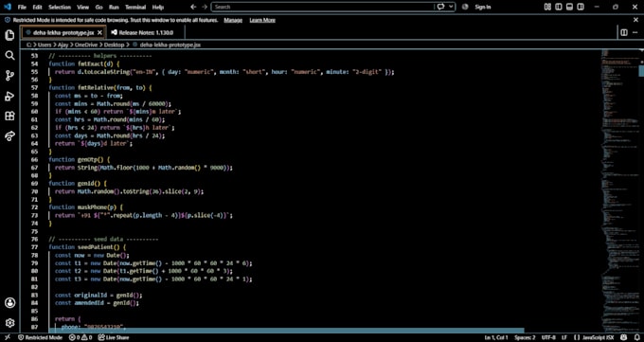
Task: Click the VS Code logo icon
Action: click(x=7, y=7)
